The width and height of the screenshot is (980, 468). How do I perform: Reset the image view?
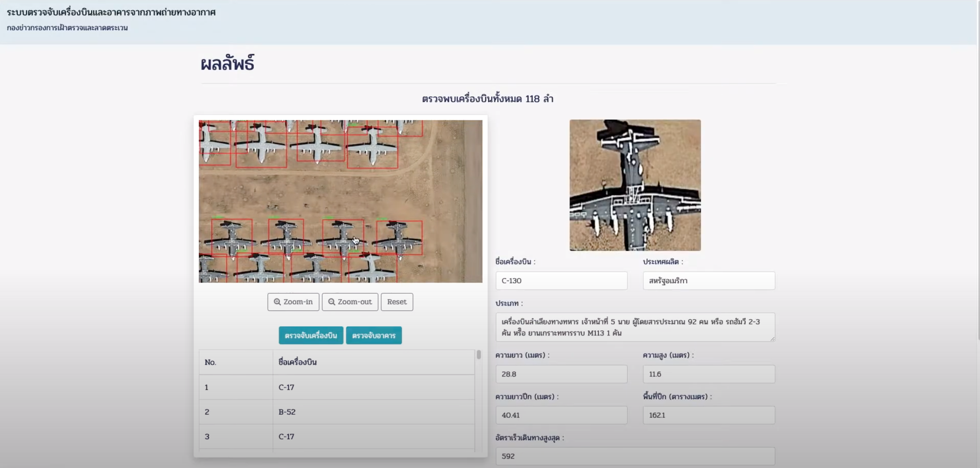pos(397,302)
